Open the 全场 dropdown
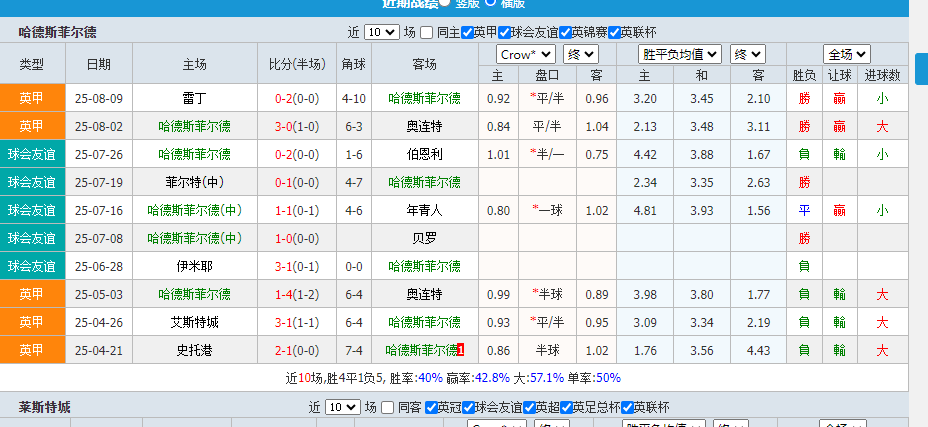The width and height of the screenshot is (928, 427). click(846, 54)
